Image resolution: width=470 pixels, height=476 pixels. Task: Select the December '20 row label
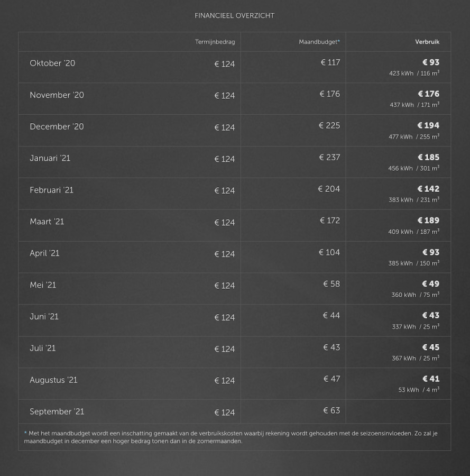point(57,127)
